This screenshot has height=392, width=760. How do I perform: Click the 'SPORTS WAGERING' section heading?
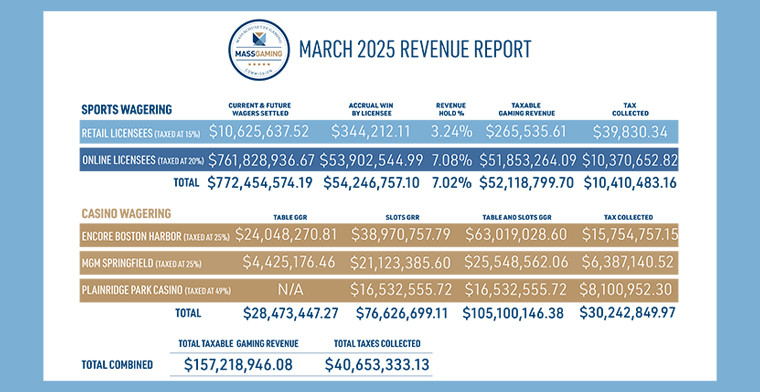[126, 110]
